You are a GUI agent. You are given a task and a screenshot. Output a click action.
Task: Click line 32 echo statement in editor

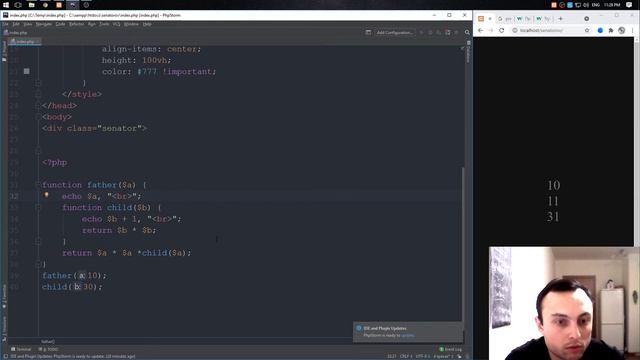click(x=101, y=196)
